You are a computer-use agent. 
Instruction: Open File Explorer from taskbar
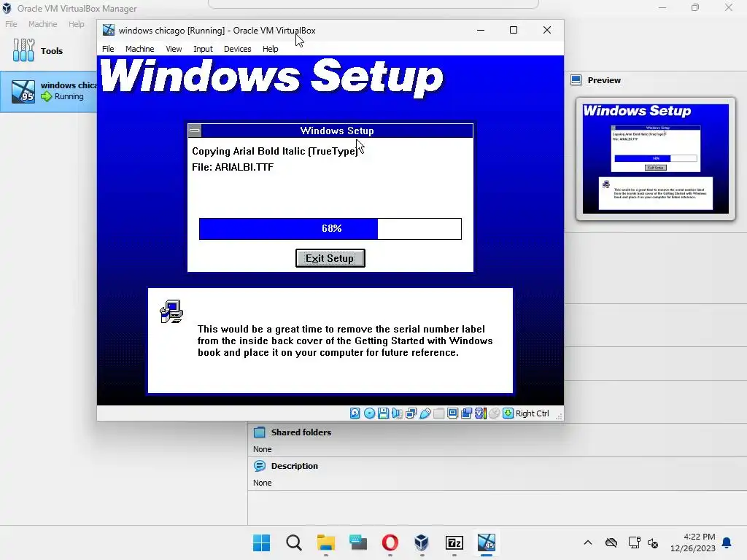point(326,542)
